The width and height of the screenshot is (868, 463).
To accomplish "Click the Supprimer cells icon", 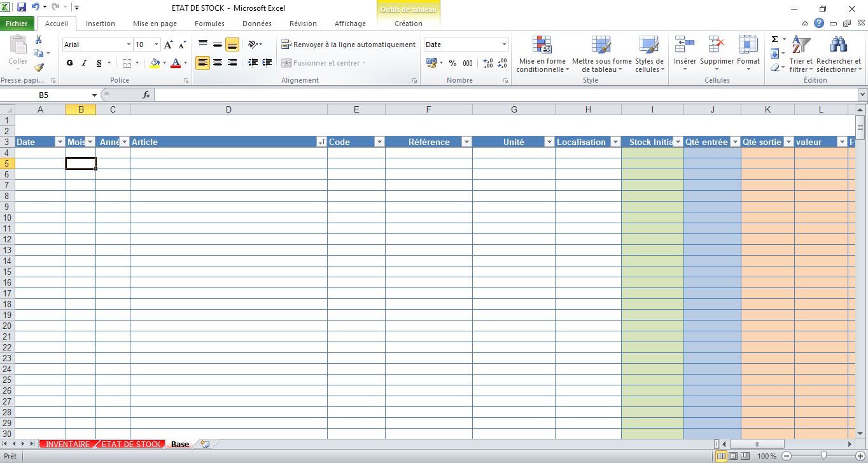I will [x=717, y=54].
